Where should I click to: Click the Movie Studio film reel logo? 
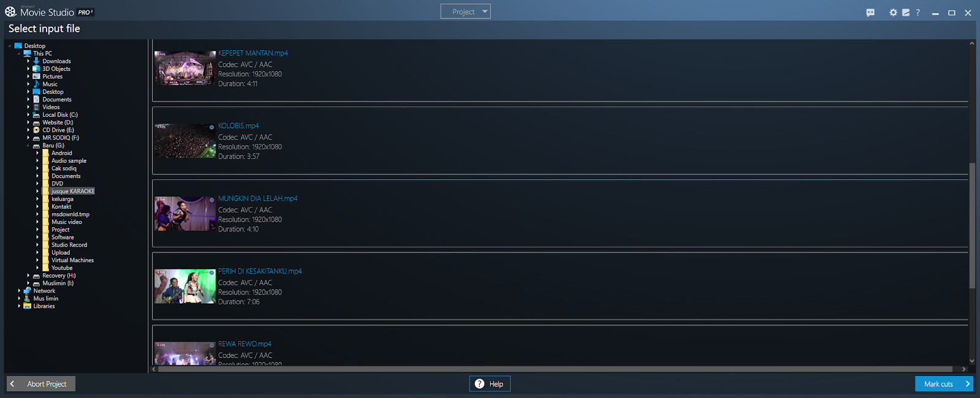coord(10,12)
